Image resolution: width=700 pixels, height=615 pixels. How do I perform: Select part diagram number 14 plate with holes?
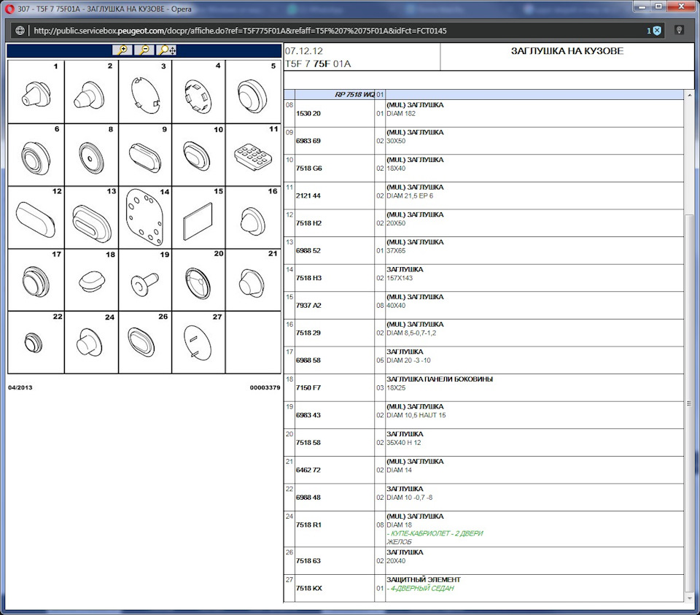point(145,217)
